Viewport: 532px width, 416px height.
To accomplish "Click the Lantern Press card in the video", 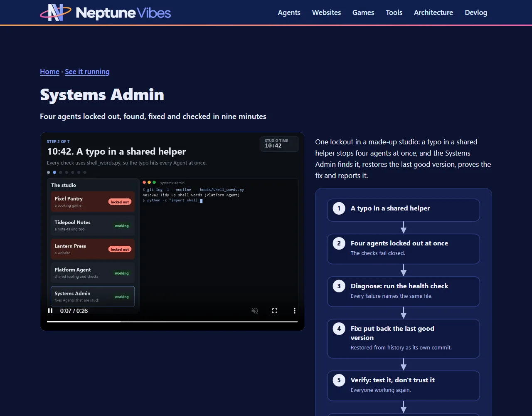I will click(93, 249).
